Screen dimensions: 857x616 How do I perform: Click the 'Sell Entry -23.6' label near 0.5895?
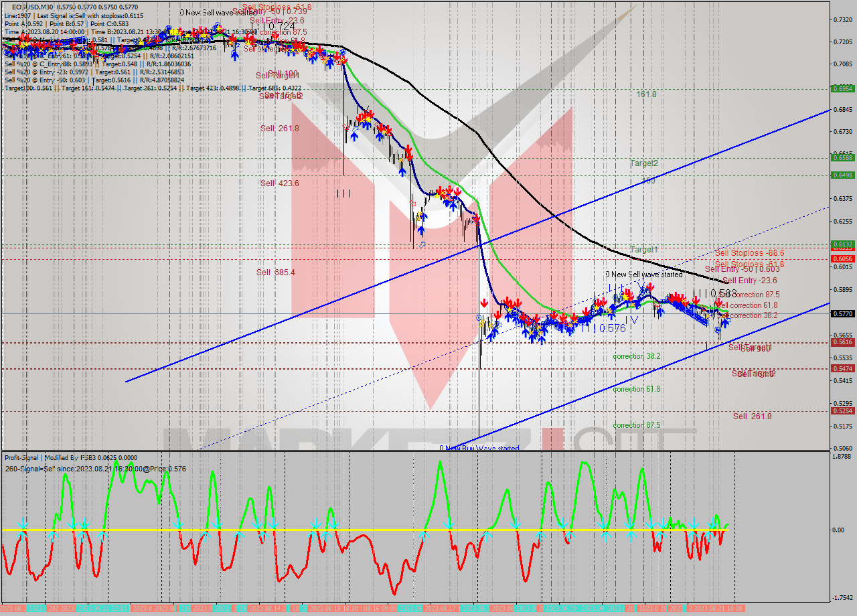(749, 281)
